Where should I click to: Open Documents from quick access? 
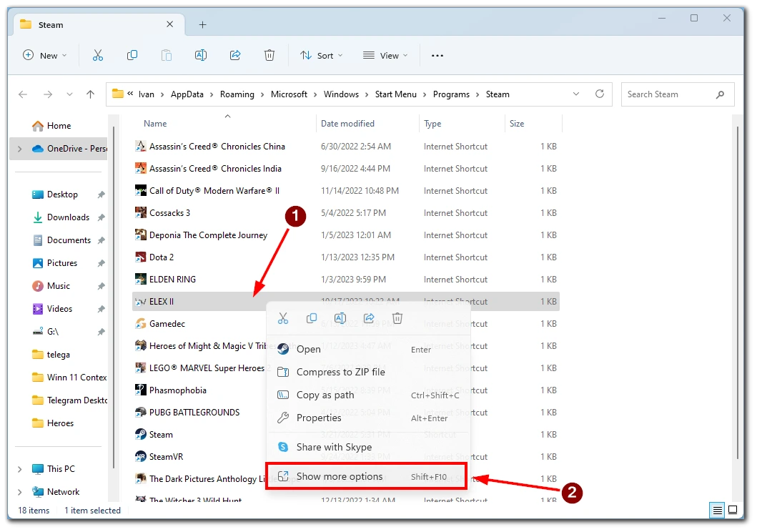[x=61, y=240]
